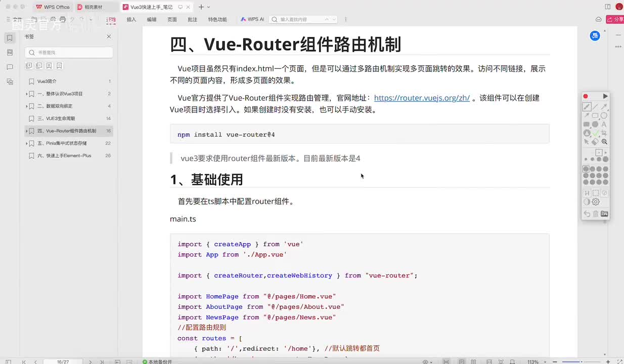Click the 本地备份开 backup status
The height and width of the screenshot is (364, 624).
click(x=157, y=361)
